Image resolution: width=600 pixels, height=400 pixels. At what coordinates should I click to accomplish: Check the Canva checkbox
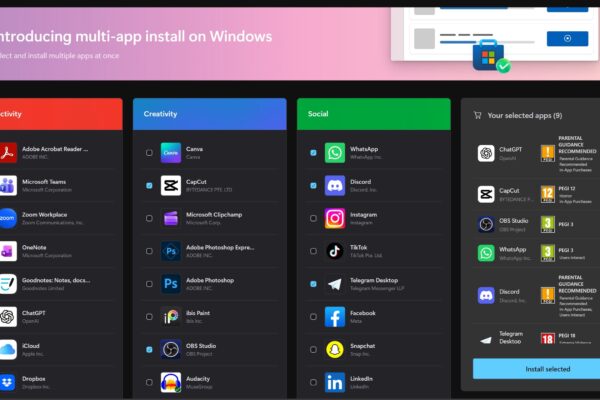coord(149,153)
